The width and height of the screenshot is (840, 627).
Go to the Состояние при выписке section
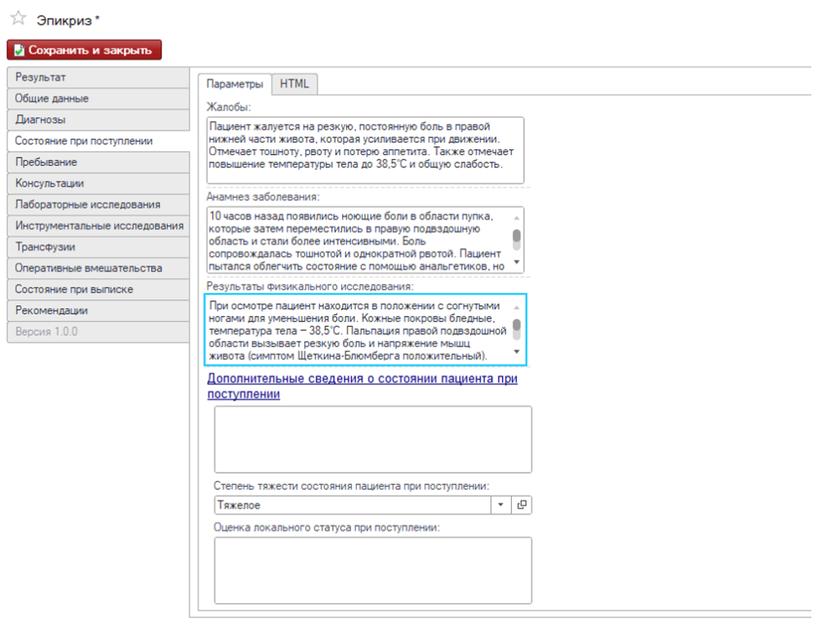point(98,290)
